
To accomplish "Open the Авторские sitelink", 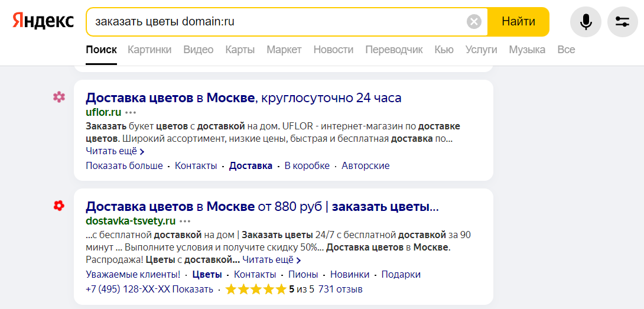I will pos(366,166).
